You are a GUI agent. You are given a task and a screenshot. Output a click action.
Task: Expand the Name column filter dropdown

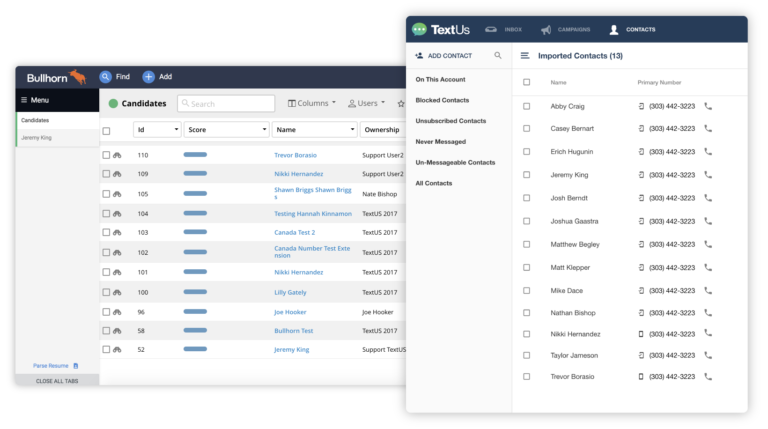point(352,130)
